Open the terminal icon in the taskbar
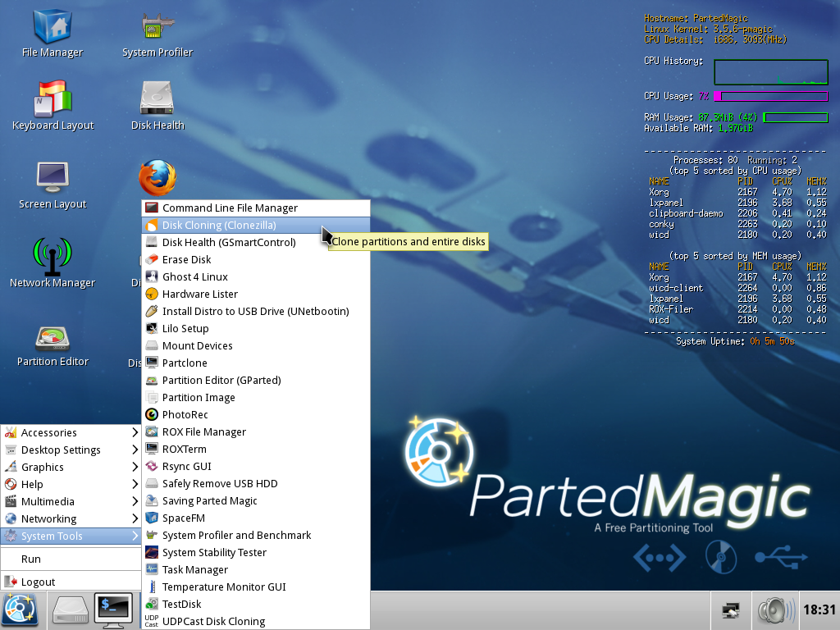840x630 pixels. [x=113, y=610]
